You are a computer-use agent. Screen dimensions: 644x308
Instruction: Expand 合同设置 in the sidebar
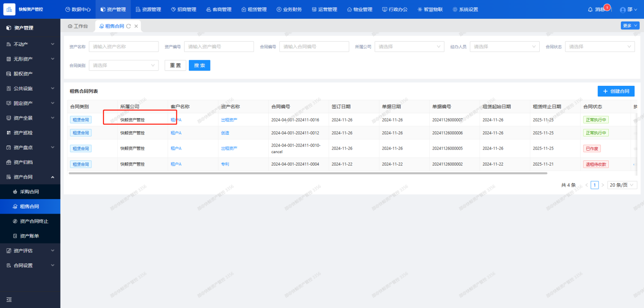click(30, 266)
